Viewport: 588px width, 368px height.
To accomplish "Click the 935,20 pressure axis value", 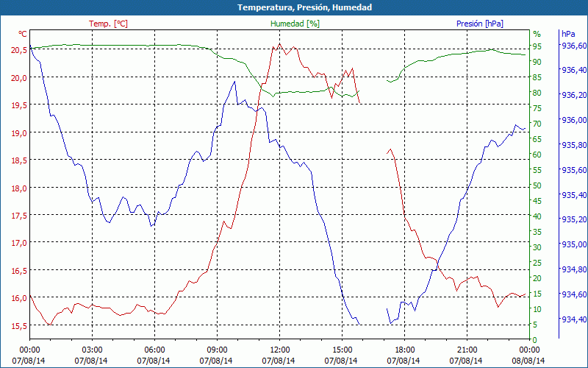I will click(x=574, y=219).
